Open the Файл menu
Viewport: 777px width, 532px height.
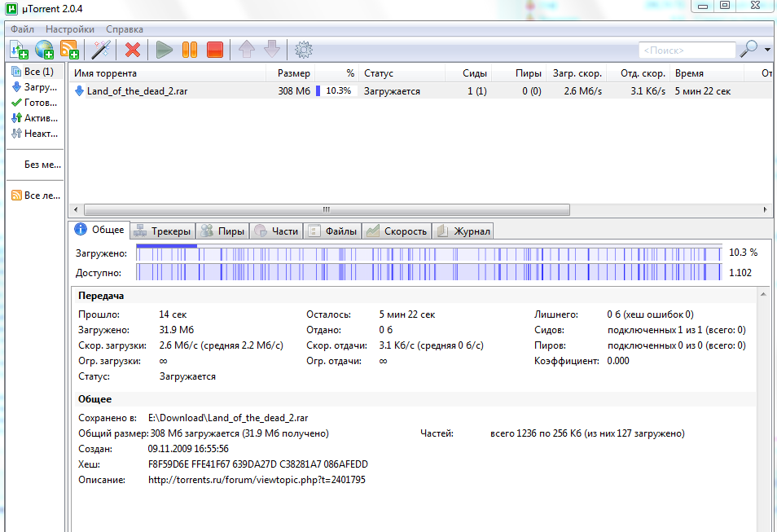[22, 29]
